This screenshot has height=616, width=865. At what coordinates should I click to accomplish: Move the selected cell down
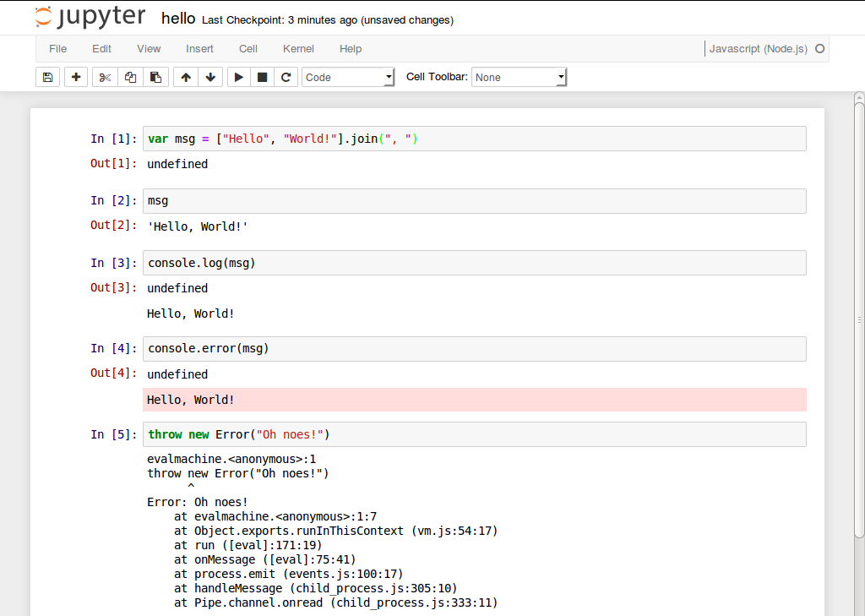pyautogui.click(x=210, y=77)
